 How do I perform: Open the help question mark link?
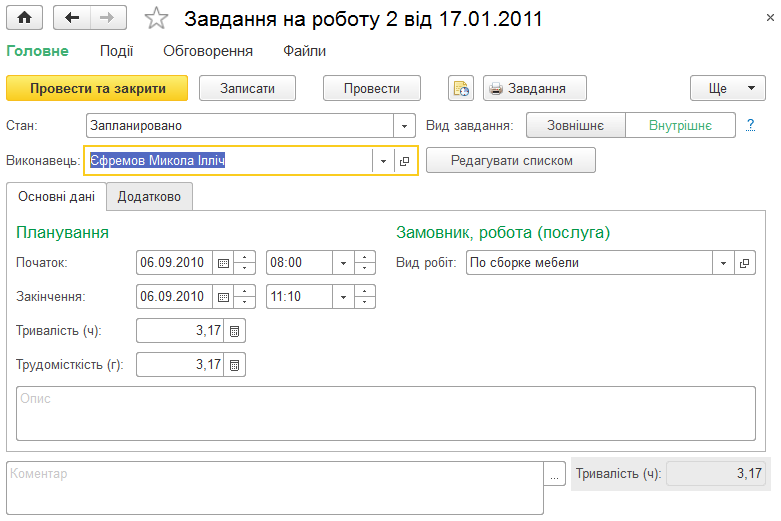click(x=751, y=125)
